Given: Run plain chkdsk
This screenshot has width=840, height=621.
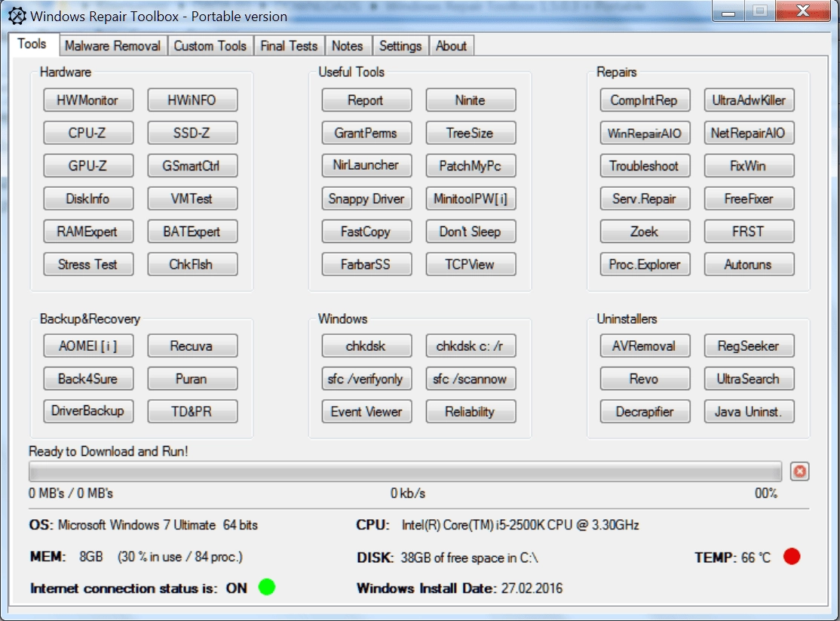Looking at the screenshot, I should [367, 346].
